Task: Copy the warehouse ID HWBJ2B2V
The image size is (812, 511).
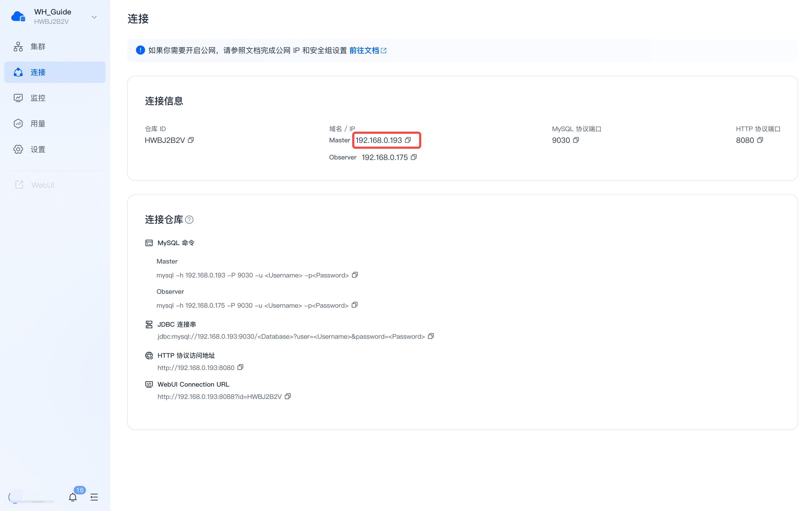Action: tap(191, 140)
